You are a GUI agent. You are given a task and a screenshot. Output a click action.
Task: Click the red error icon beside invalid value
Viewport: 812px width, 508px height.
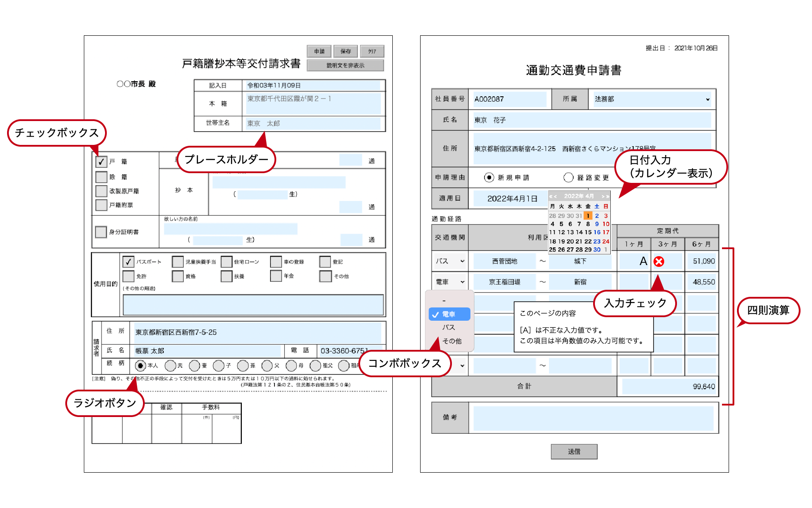658,261
